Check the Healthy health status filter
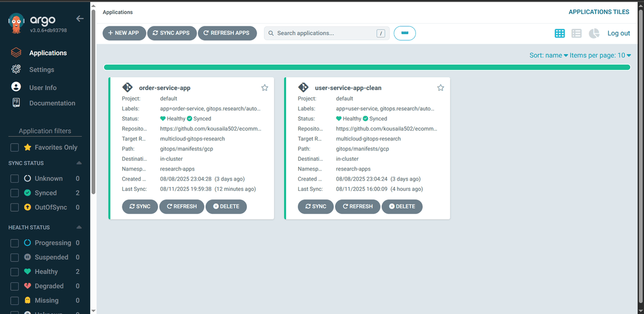 point(14,271)
